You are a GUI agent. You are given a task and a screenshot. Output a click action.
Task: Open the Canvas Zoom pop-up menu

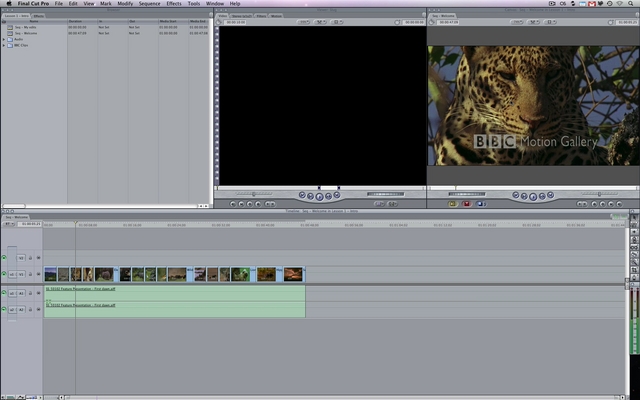point(517,22)
